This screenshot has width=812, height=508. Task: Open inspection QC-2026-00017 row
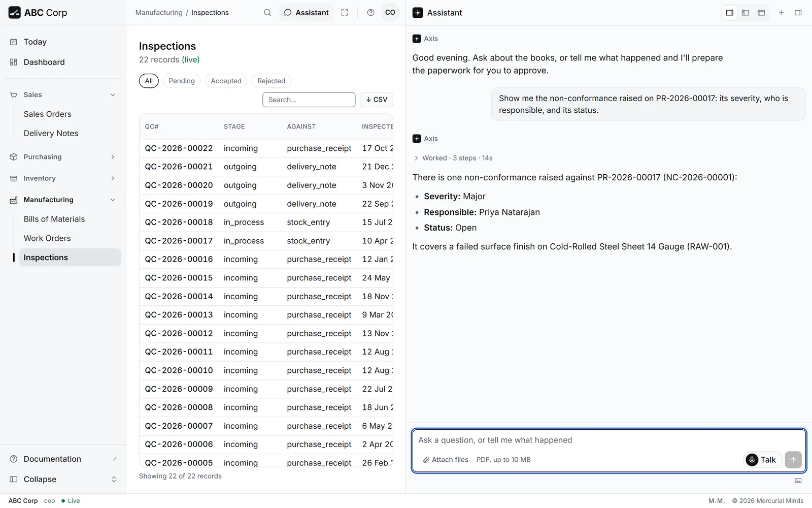tap(266, 241)
